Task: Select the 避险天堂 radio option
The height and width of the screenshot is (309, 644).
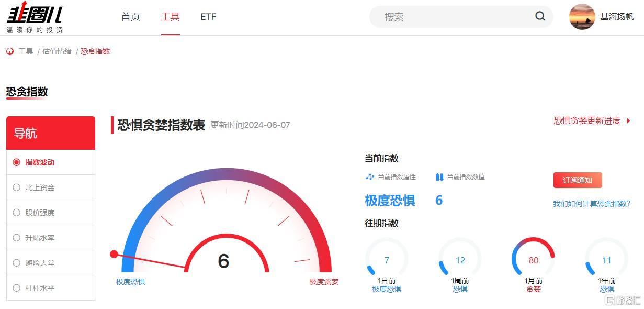Action: [x=16, y=263]
